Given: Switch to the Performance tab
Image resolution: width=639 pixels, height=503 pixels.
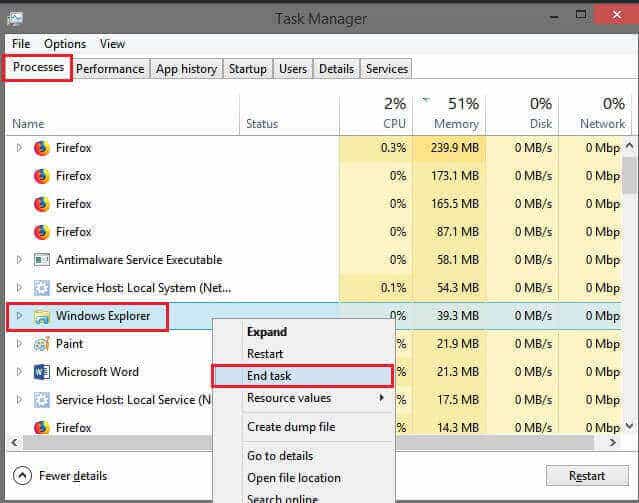Looking at the screenshot, I should pyautogui.click(x=110, y=69).
